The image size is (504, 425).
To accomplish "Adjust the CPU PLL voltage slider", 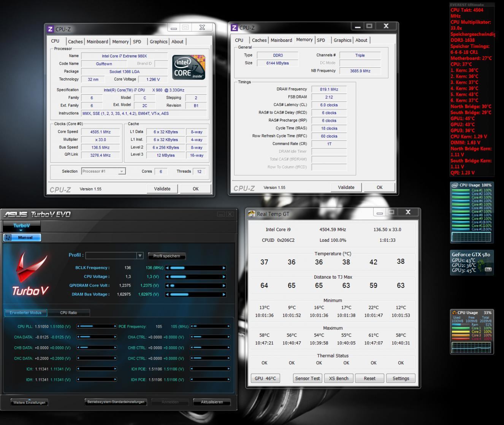I will (x=97, y=326).
